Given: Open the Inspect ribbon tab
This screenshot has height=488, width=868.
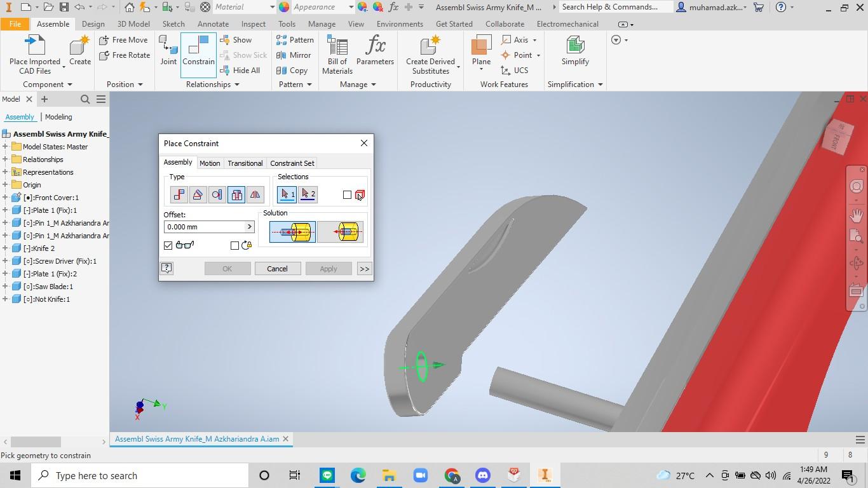Looking at the screenshot, I should pos(253,24).
